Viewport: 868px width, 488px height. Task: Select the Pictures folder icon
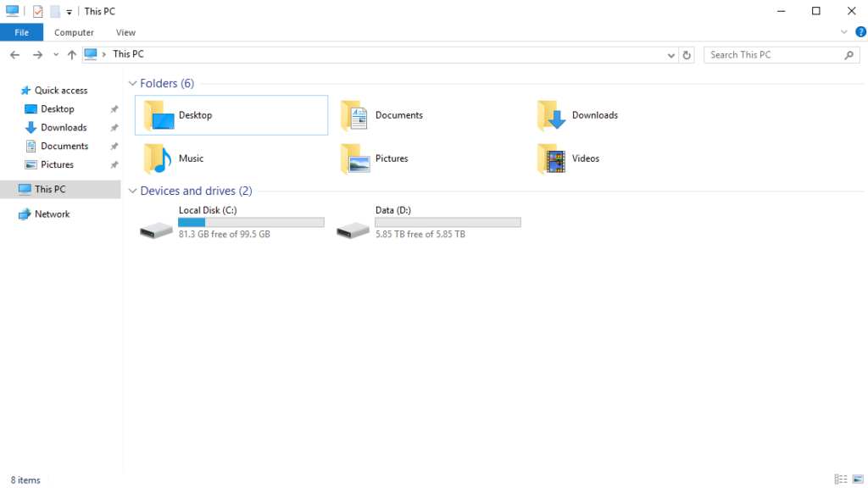tap(355, 158)
